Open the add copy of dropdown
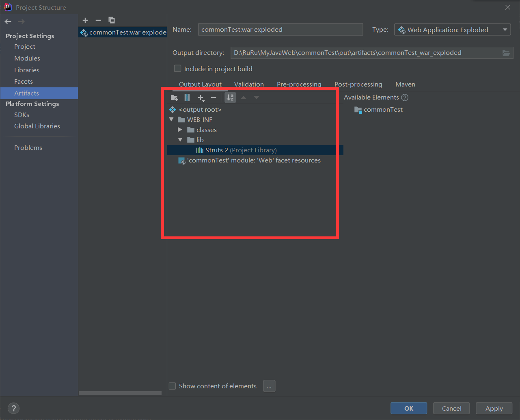Screen dimensions: 520x420 coord(201,98)
